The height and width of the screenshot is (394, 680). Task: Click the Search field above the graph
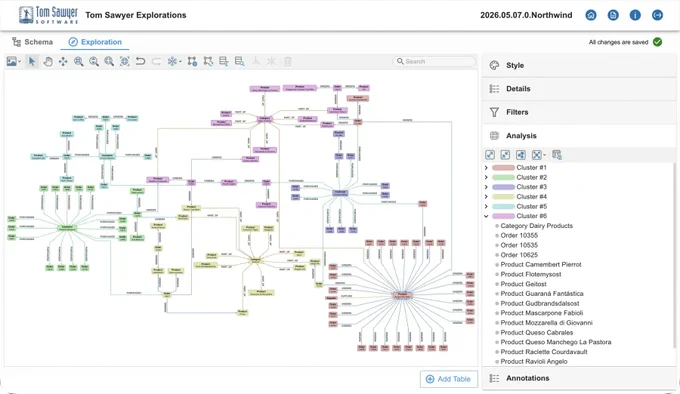(x=434, y=62)
